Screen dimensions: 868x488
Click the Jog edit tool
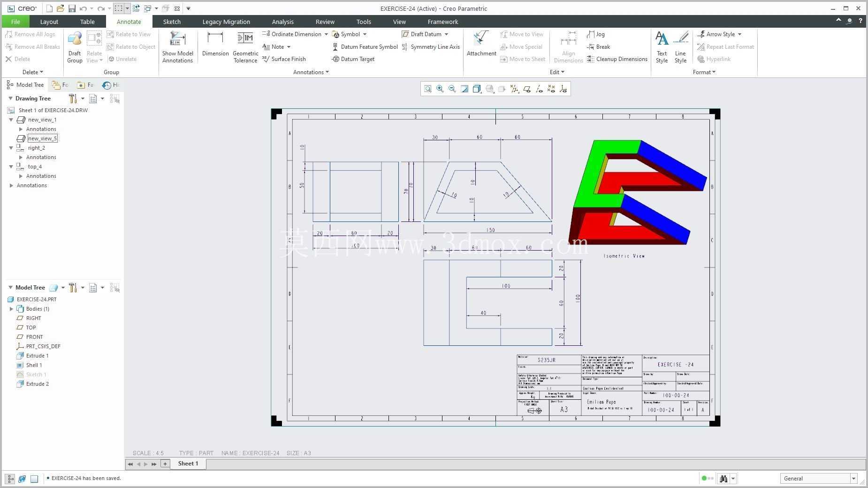[595, 34]
